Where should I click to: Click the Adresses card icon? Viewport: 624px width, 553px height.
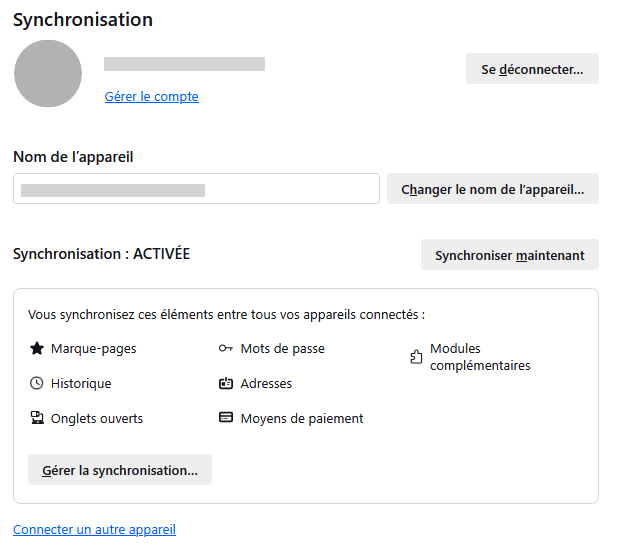pyautogui.click(x=226, y=383)
